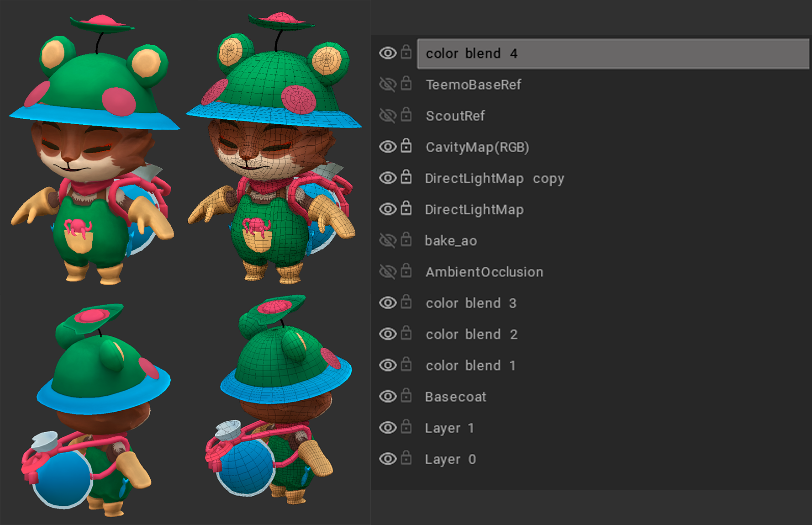The image size is (812, 525).
Task: Unlock the DirectLightMap layer
Action: [406, 208]
